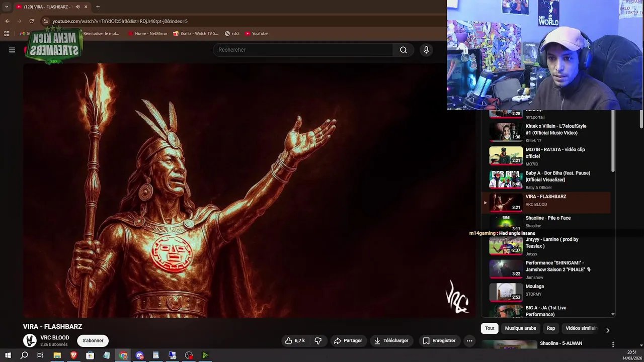The image size is (644, 362).
Task: Open the YouTube bookmark
Action: pos(256,34)
